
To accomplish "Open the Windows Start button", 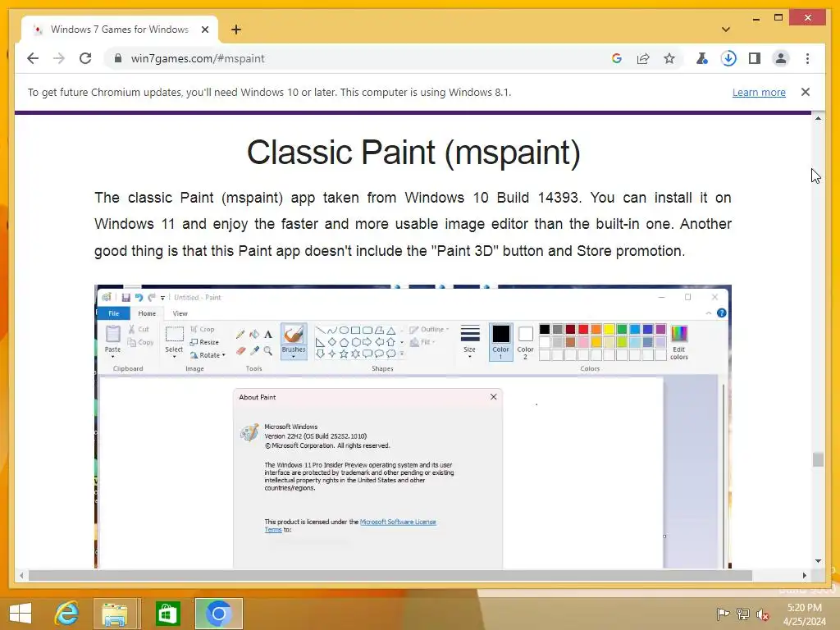I will 21,614.
